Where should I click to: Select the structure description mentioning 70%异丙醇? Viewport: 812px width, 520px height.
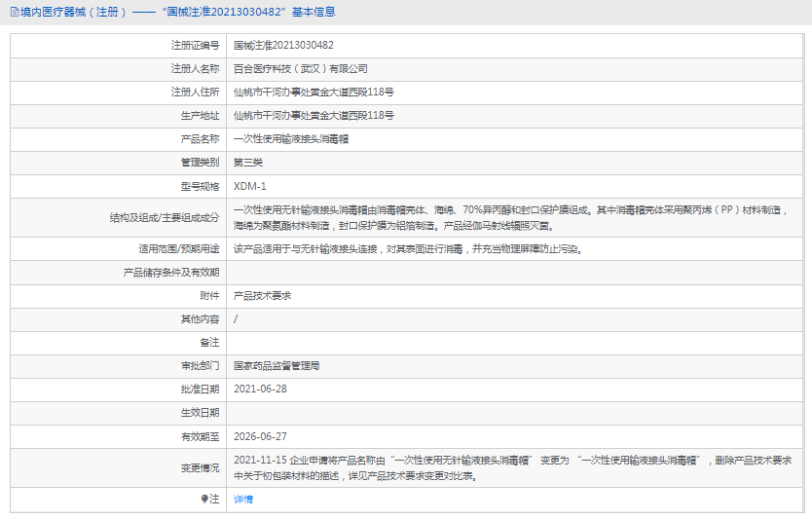[x=510, y=218]
